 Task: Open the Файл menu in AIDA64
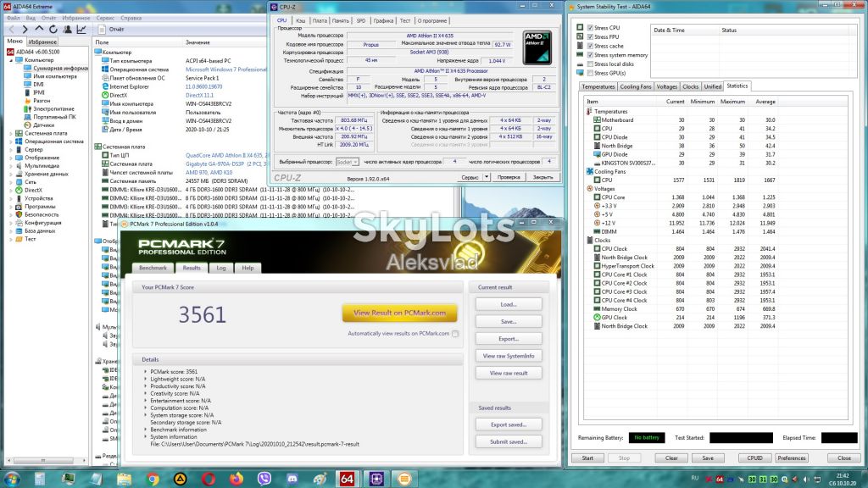13,18
